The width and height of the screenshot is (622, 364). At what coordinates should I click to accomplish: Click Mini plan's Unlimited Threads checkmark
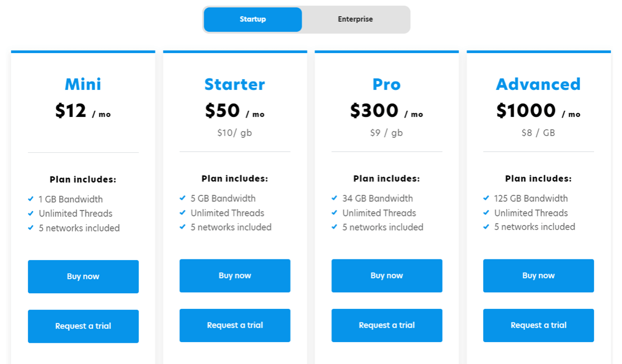coord(31,213)
